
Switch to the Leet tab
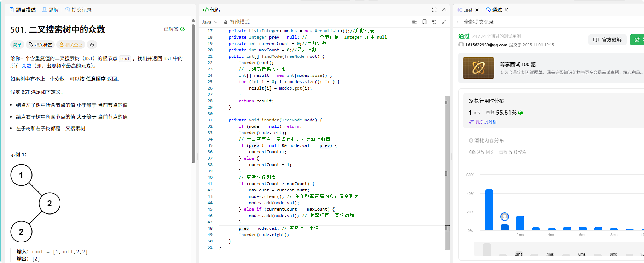pyautogui.click(x=465, y=10)
